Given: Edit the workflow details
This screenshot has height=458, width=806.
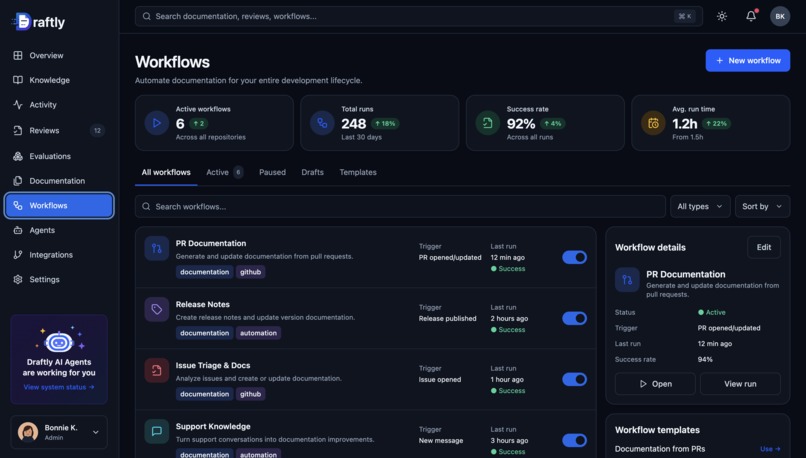Looking at the screenshot, I should (x=763, y=247).
